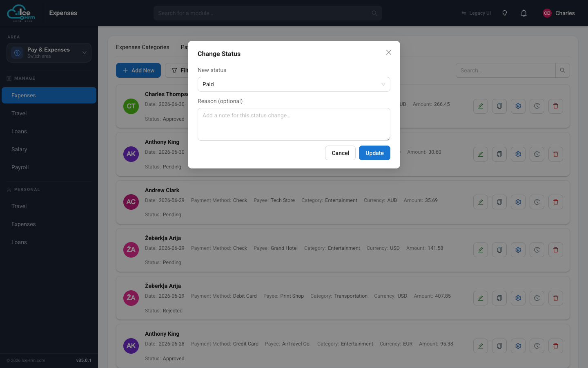Open the Charles user account menu
The width and height of the screenshot is (588, 368).
[559, 13]
